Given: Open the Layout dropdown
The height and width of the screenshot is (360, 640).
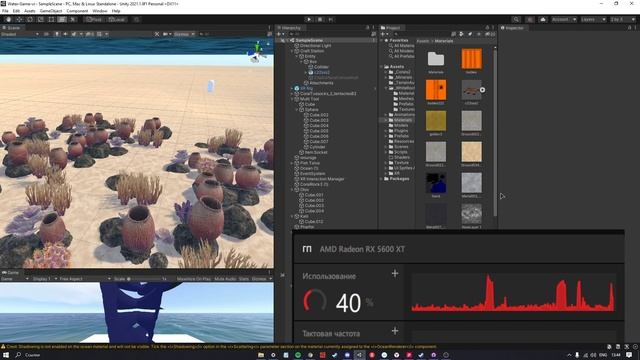Looking at the screenshot, I should click(x=622, y=19).
